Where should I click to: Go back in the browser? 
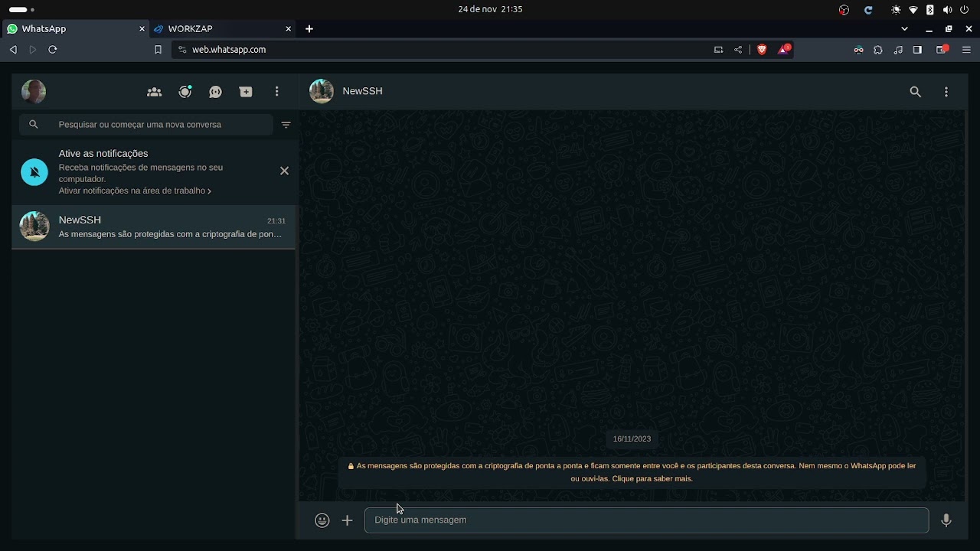point(13,49)
